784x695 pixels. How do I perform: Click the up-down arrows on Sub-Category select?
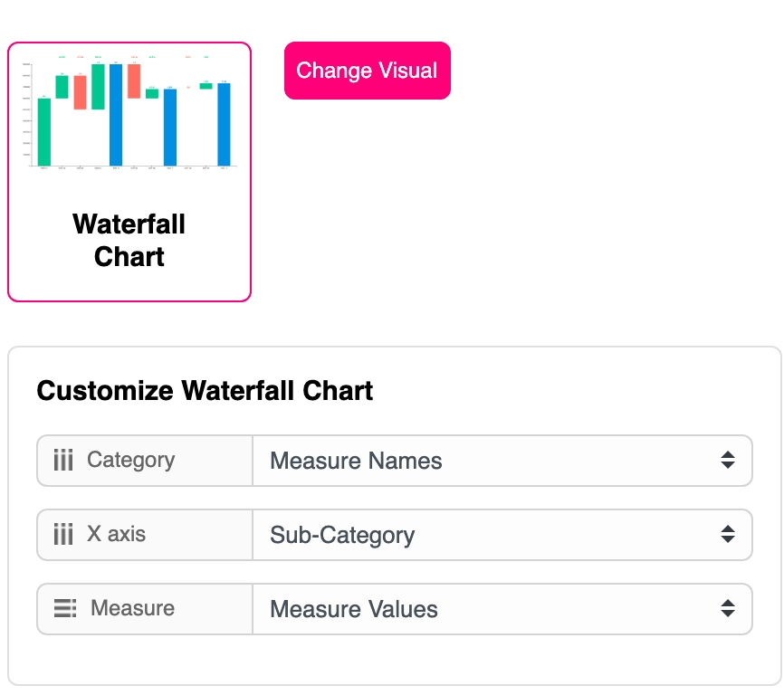click(x=728, y=535)
